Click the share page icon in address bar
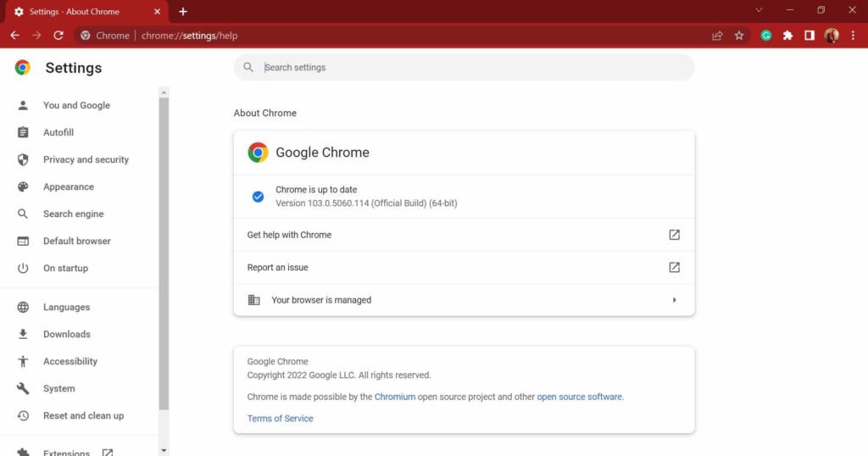This screenshot has width=868, height=456. 717,36
